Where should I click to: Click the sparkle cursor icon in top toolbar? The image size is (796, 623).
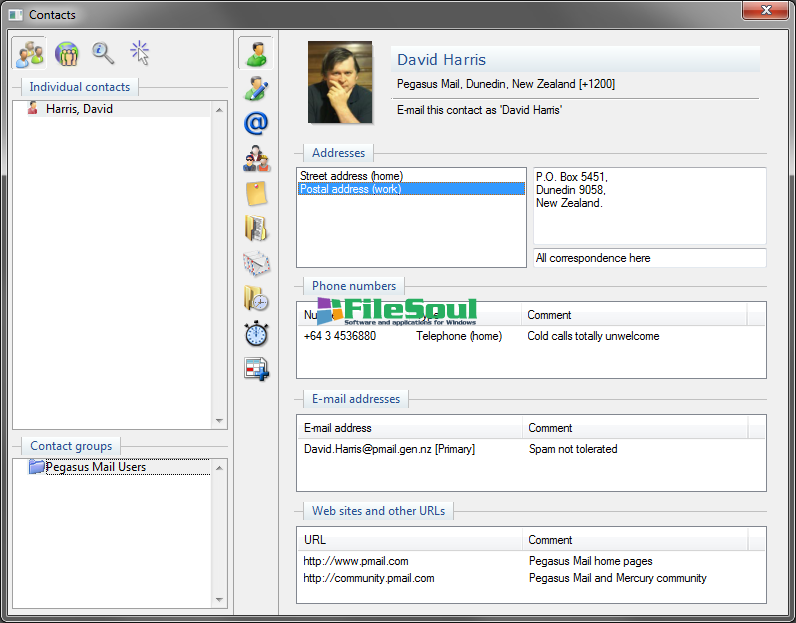[x=139, y=53]
